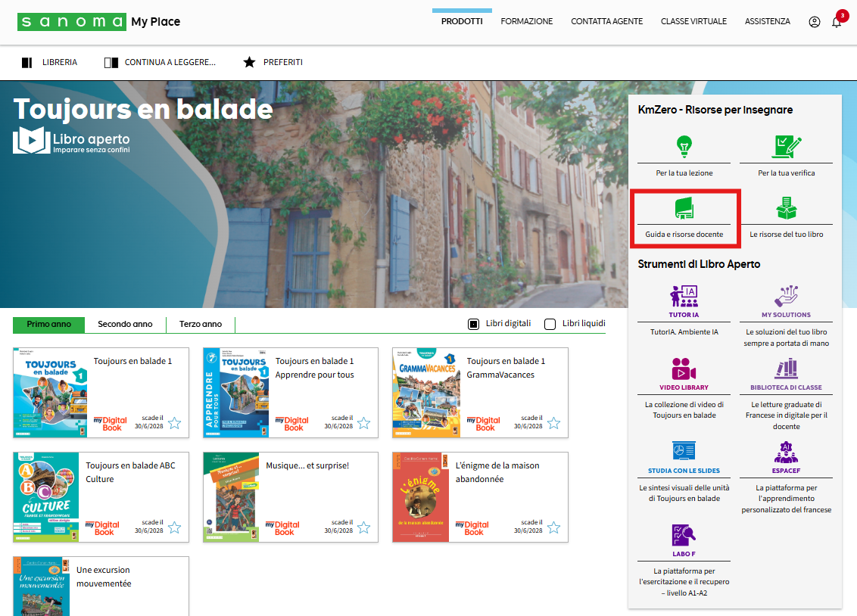Click myDigital Book logo on Musique card

click(283, 527)
